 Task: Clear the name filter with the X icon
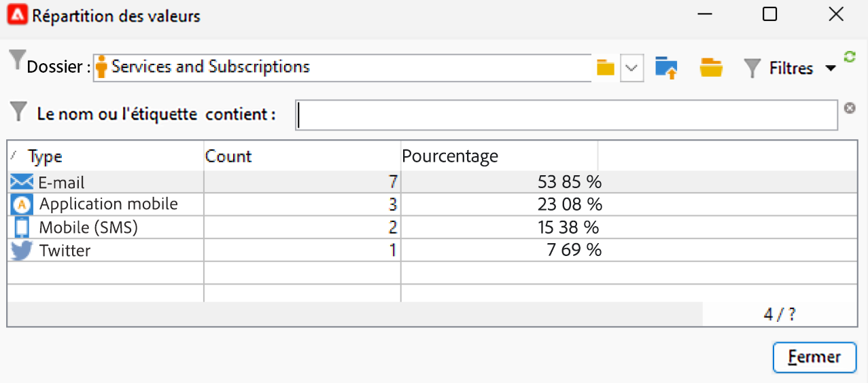click(849, 108)
